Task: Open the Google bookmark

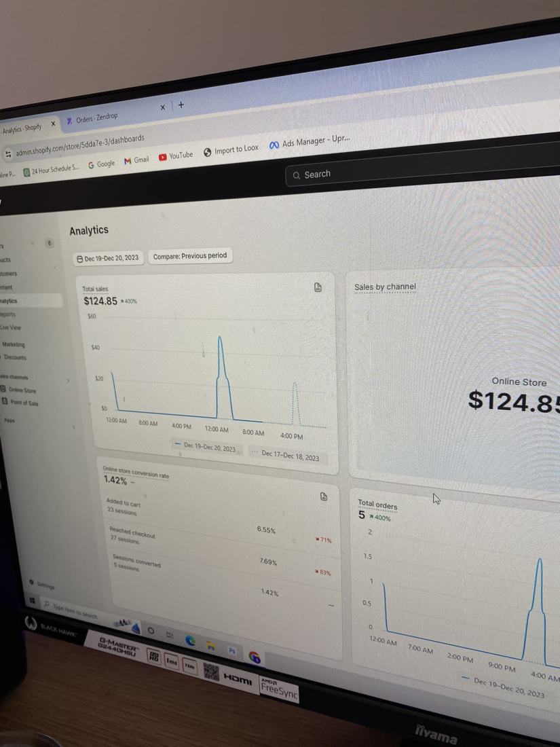Action: (x=101, y=164)
